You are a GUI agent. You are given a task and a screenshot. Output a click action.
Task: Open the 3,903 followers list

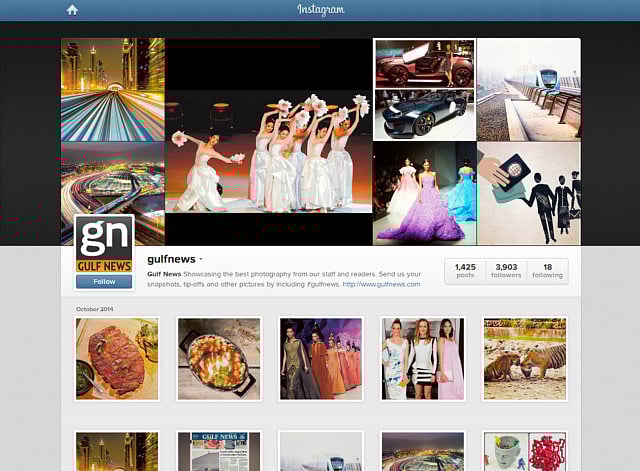(x=506, y=271)
